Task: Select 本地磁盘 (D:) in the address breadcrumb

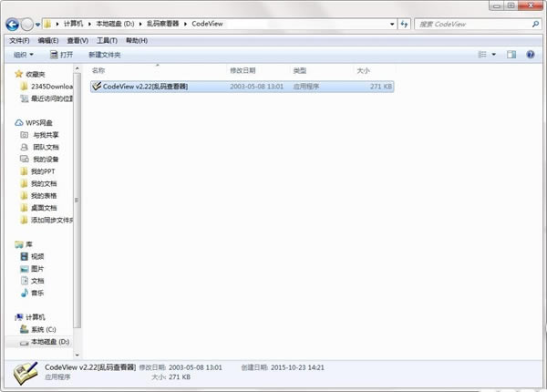Action: click(115, 24)
